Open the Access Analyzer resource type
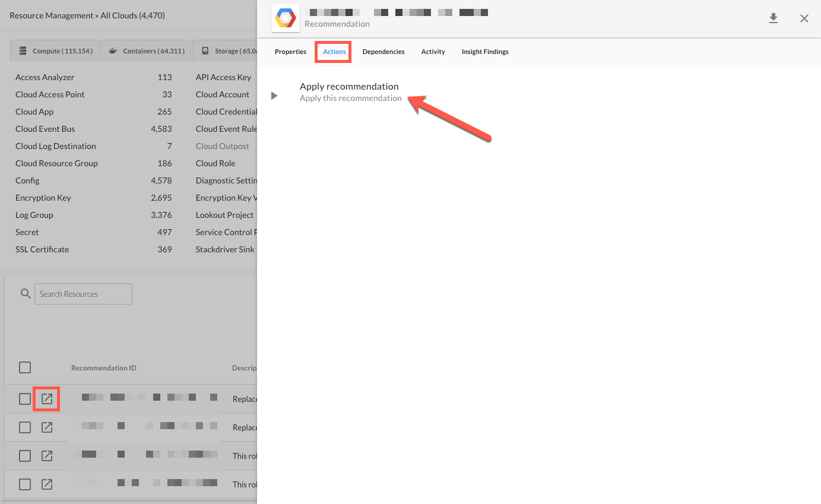The image size is (821, 504). point(45,77)
